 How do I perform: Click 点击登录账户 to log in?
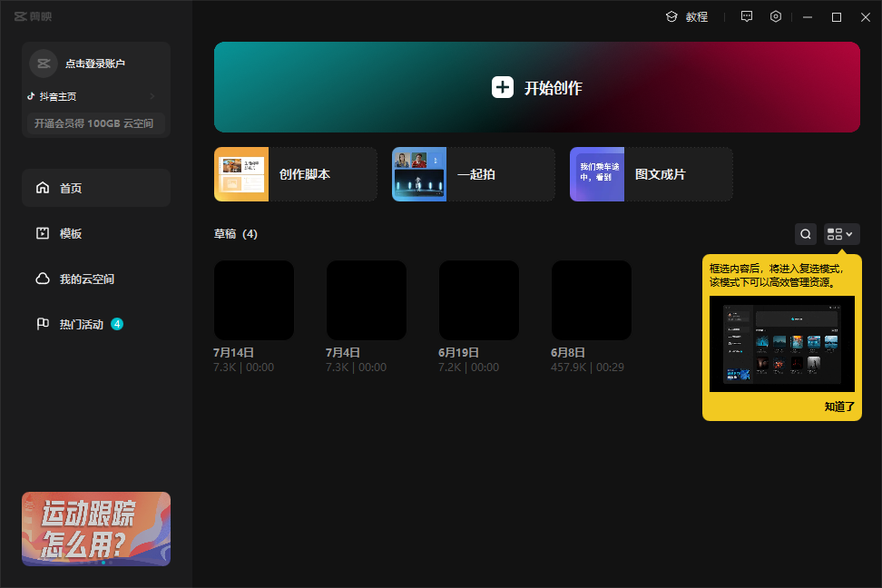[x=95, y=64]
